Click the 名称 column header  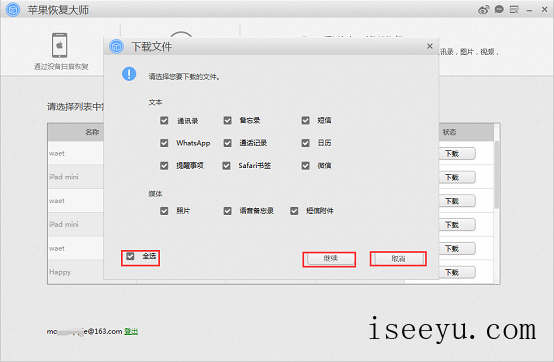92,132
